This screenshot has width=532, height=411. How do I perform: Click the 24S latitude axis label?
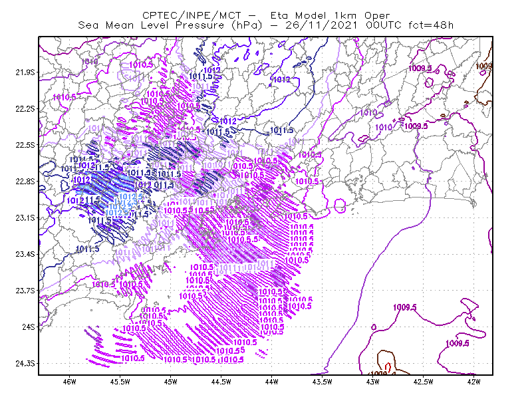pos(29,327)
